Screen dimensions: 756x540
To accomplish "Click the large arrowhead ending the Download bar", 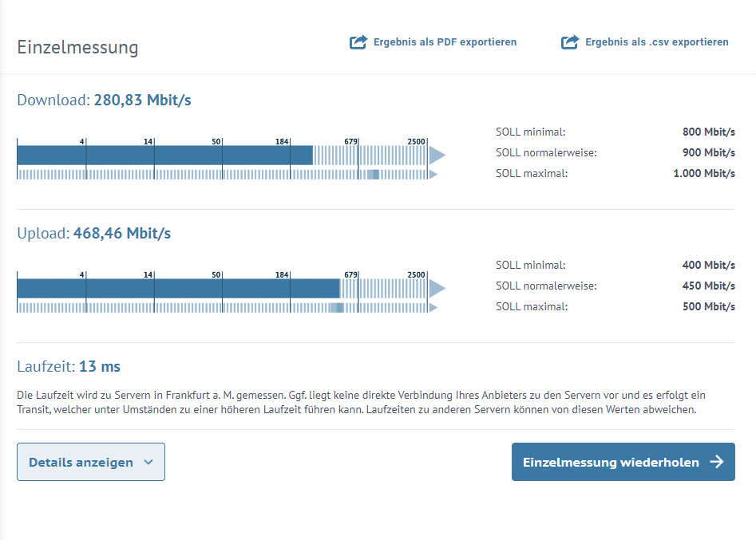I will 437,155.
